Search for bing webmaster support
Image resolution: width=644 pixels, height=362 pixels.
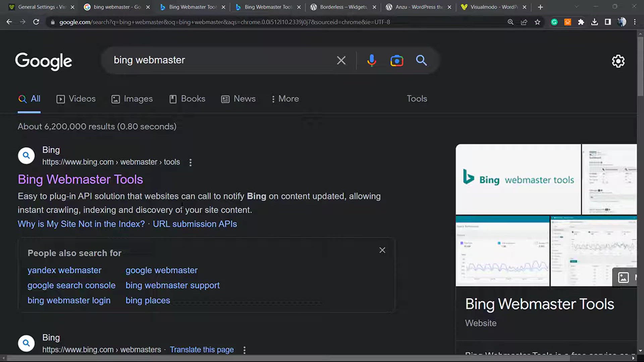tap(172, 285)
